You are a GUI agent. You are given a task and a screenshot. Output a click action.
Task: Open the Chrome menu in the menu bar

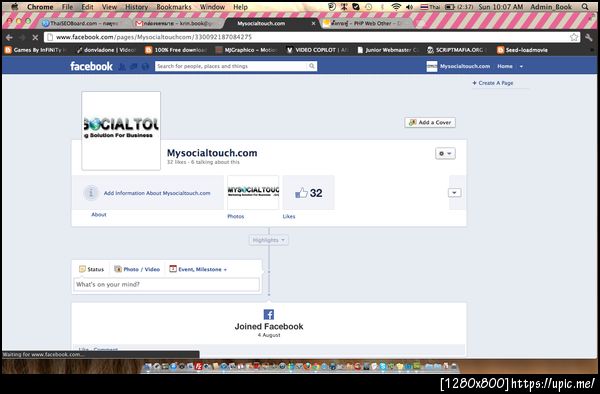tap(40, 7)
